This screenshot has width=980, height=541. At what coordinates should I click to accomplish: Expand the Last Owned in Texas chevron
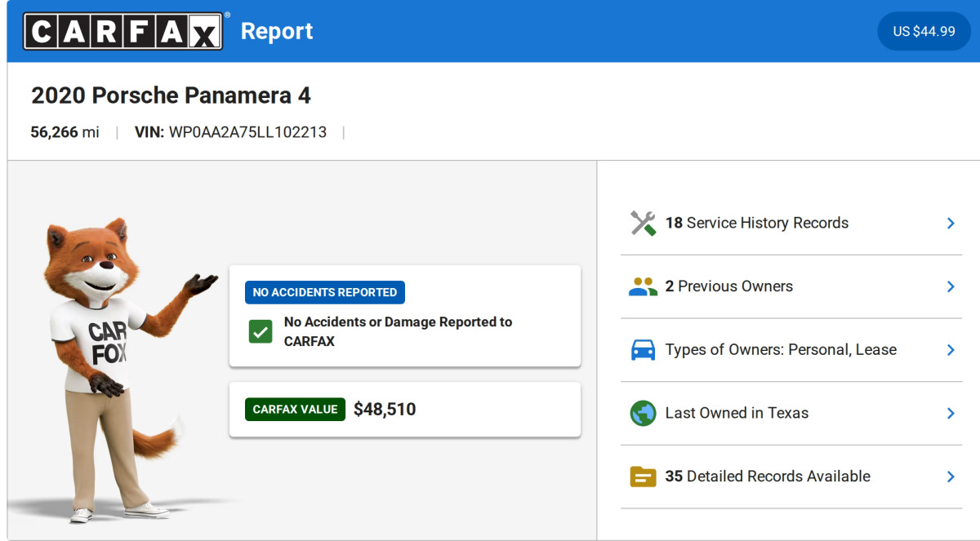pos(951,413)
